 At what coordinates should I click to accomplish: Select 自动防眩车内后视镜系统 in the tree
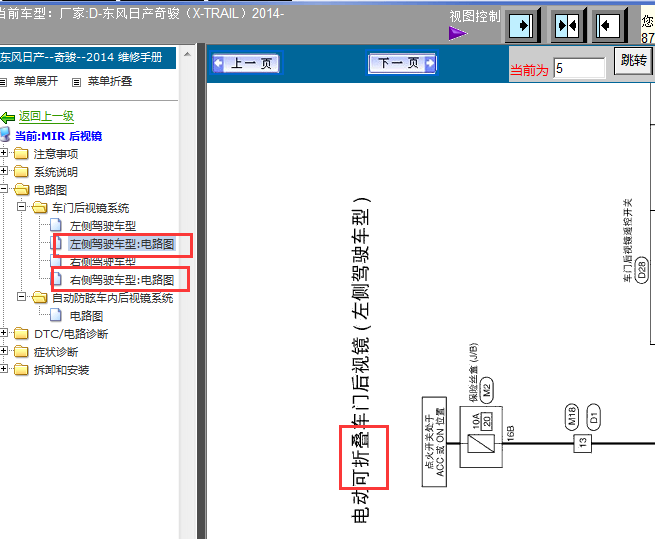click(x=112, y=298)
